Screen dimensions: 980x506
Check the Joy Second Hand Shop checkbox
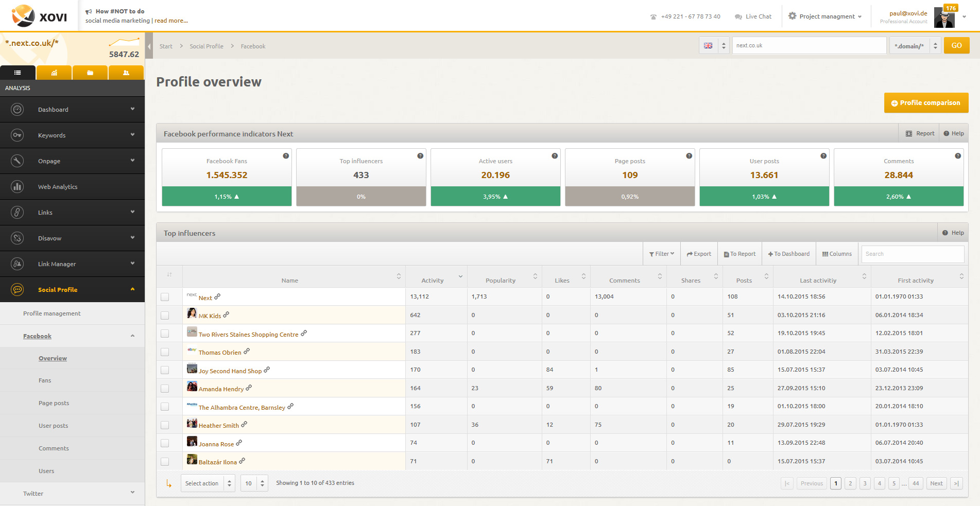tap(165, 370)
